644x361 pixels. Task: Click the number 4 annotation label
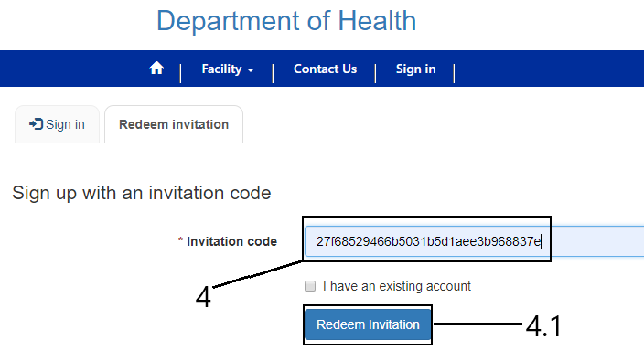coord(203,297)
